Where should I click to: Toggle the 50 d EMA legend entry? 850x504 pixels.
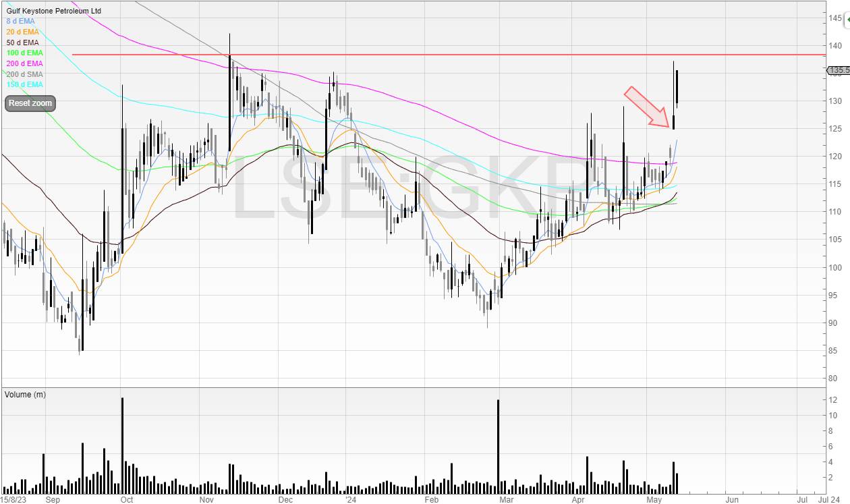(23, 43)
